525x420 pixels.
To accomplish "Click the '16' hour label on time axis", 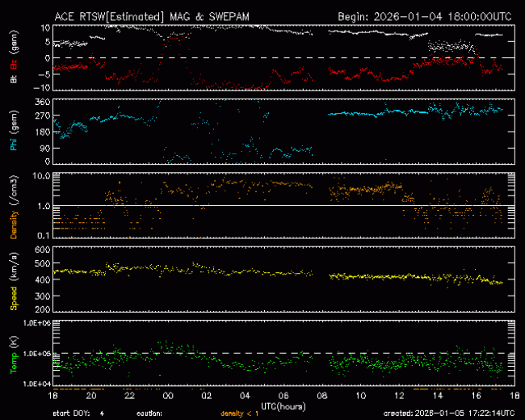I will pos(476,396).
